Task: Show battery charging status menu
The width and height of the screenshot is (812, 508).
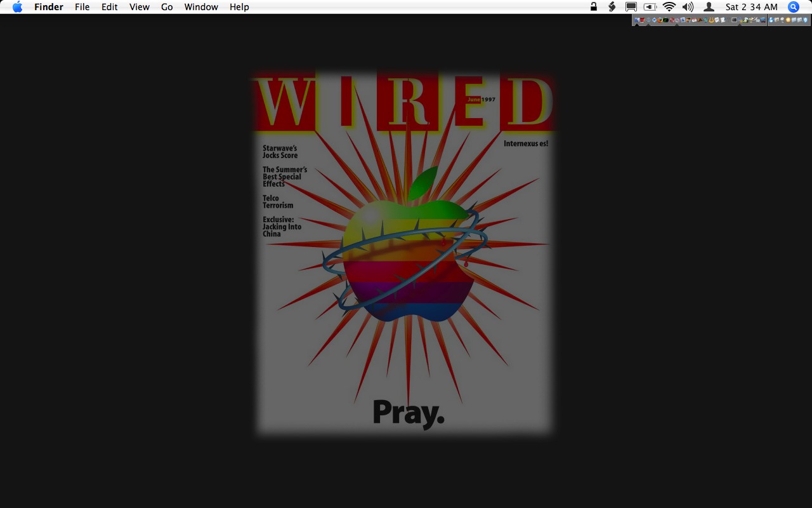Action: click(x=650, y=7)
